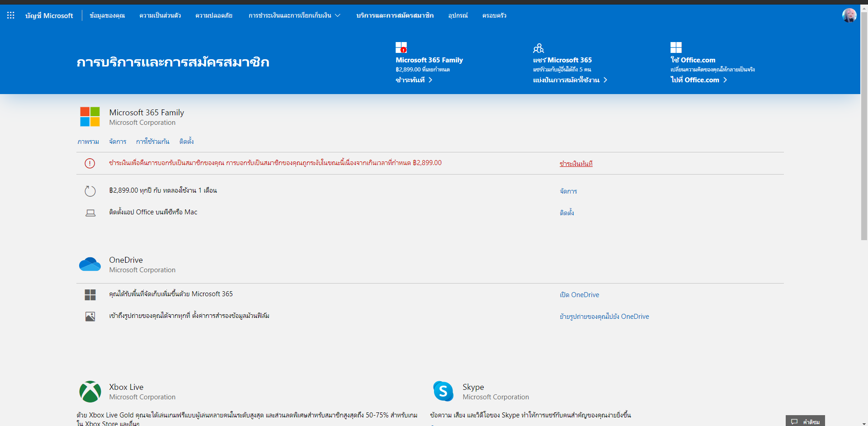Open อุปกรณ์ in top navigation

(x=458, y=15)
